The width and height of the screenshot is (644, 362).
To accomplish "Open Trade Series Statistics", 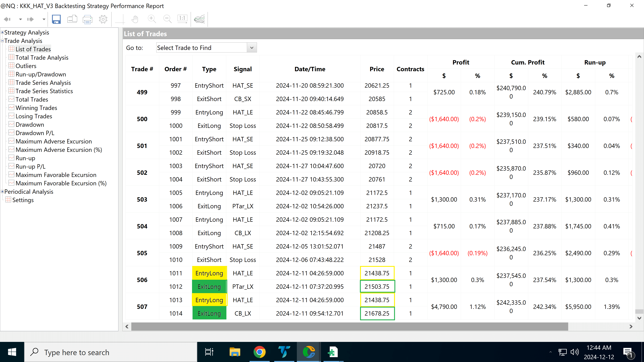I will point(44,91).
